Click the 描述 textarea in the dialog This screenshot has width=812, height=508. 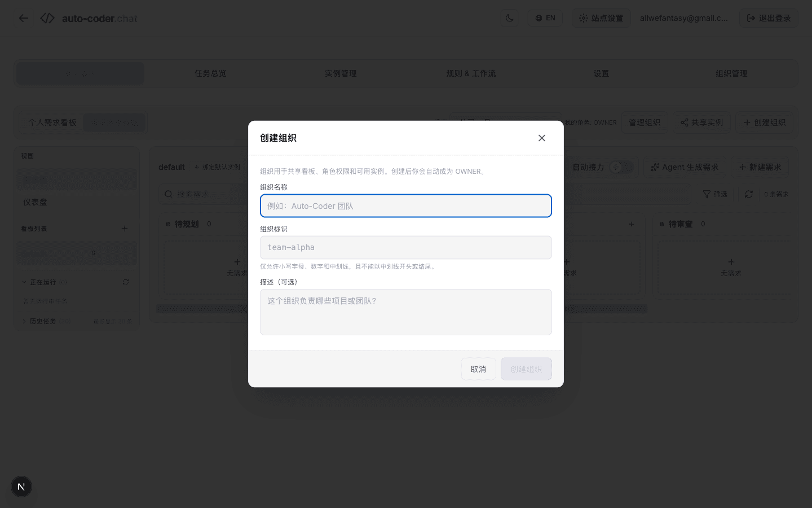tap(405, 312)
